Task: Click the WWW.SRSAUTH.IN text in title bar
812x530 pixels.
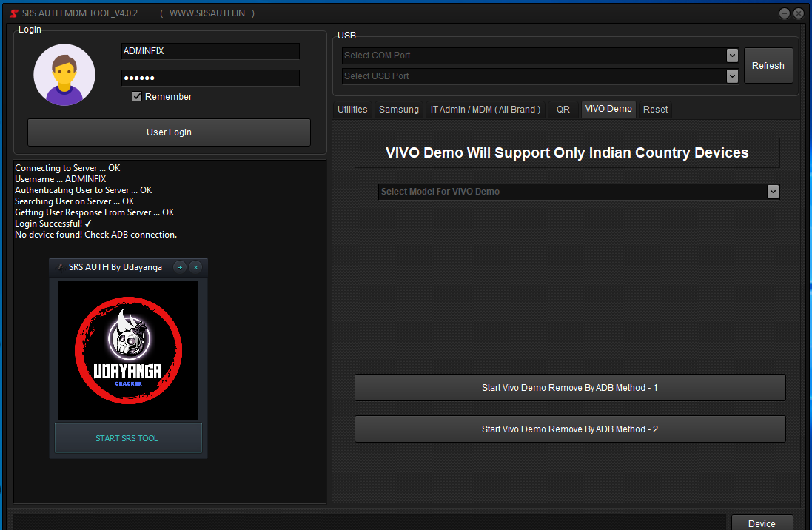Action: 207,13
